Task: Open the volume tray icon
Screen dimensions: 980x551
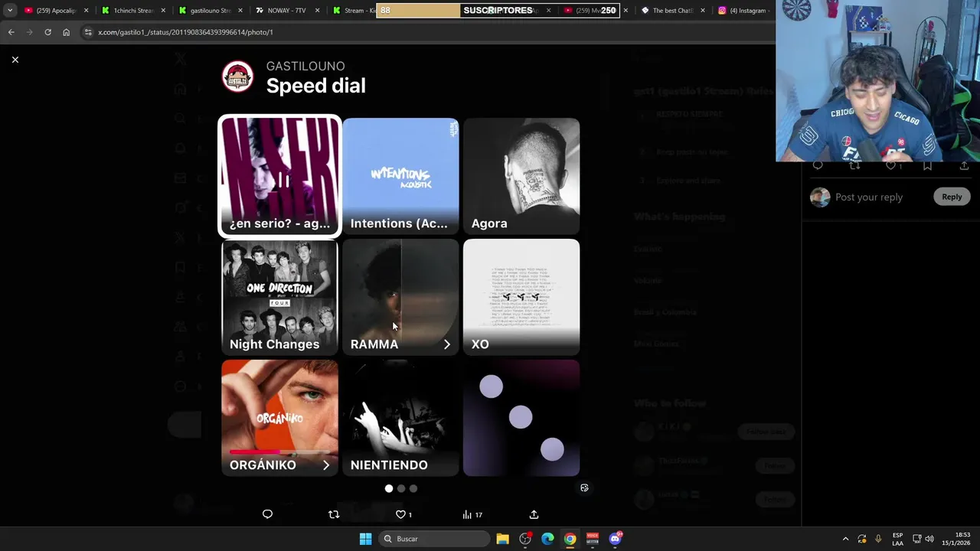Action: pos(929,539)
